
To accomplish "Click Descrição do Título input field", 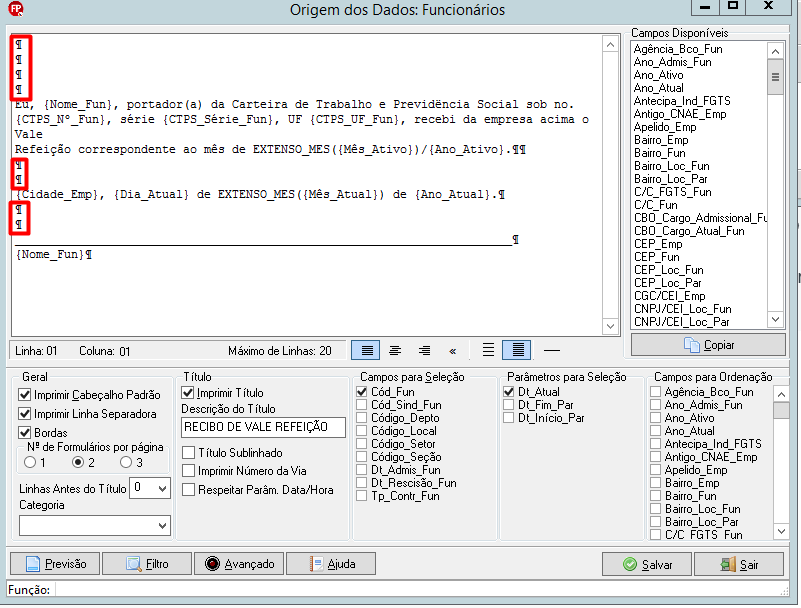I will coord(263,427).
